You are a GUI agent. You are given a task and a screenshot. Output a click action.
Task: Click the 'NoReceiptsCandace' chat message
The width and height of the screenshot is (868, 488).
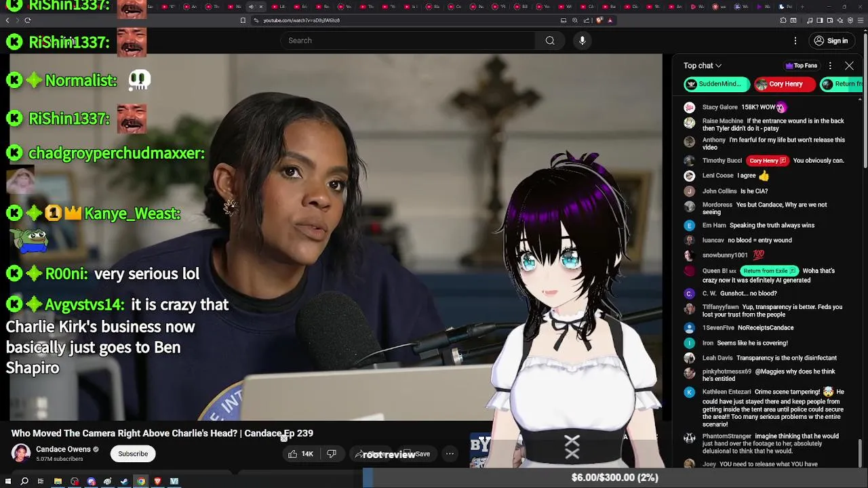click(766, 327)
